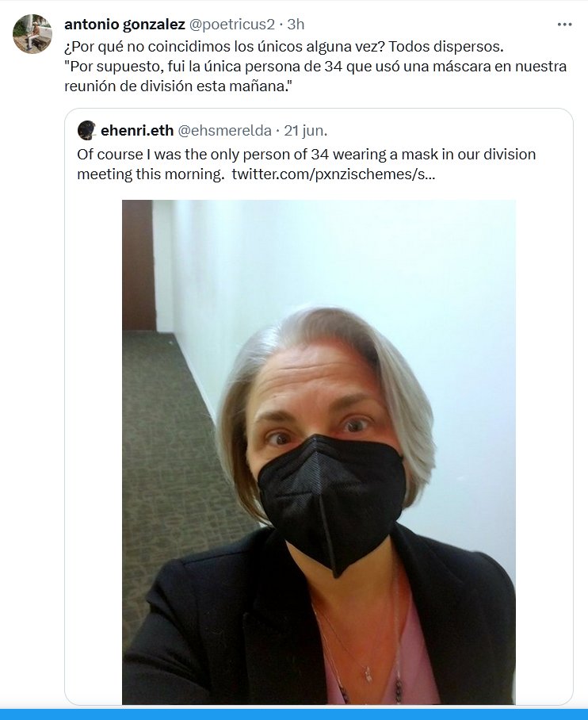Click the blue bar at the bottom
This screenshot has width=588, height=720.
294,714
